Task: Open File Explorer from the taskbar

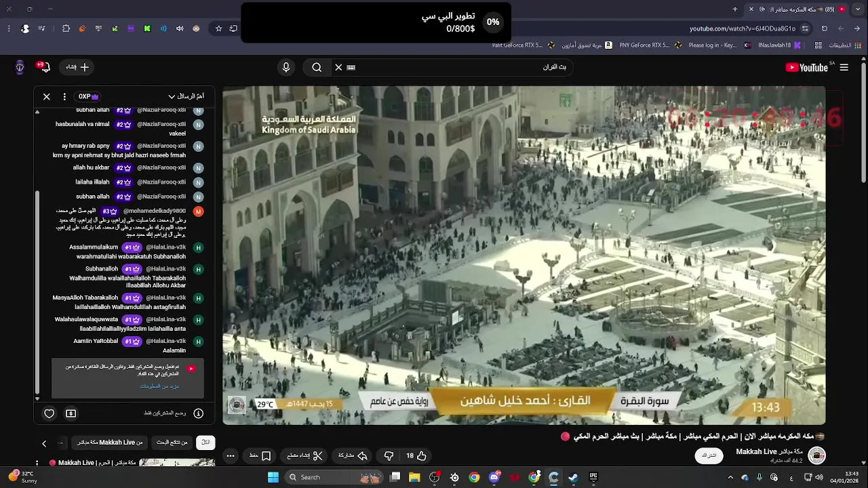Action: (x=415, y=477)
